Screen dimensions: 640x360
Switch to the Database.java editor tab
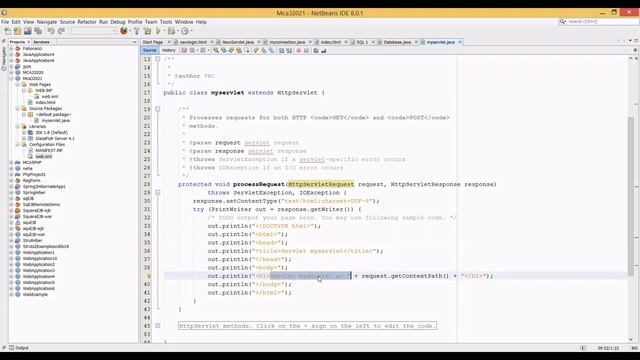click(x=397, y=42)
